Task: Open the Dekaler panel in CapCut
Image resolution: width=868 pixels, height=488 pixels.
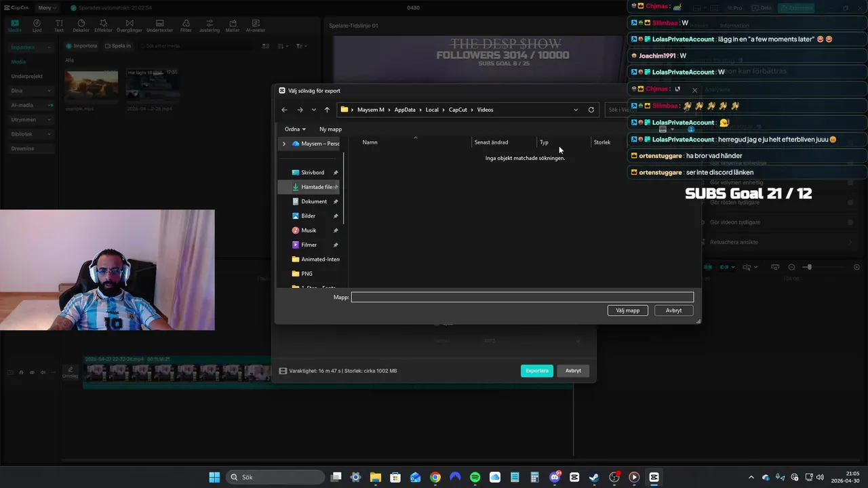Action: coord(81,26)
